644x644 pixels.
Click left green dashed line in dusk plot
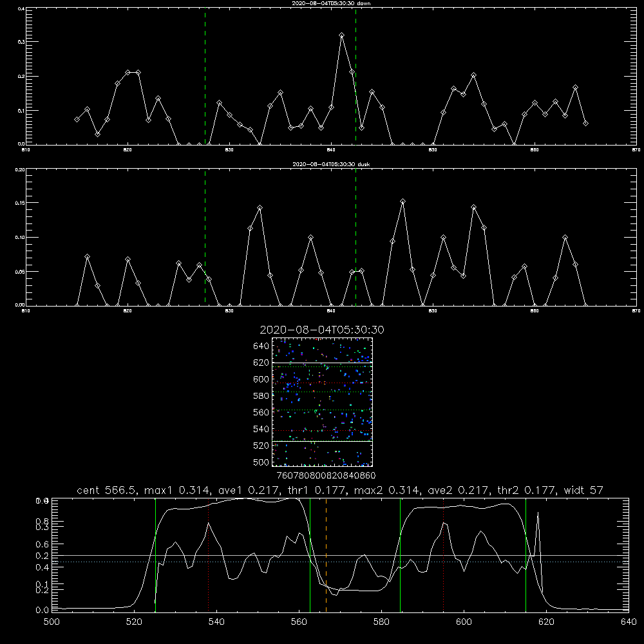coord(205,238)
